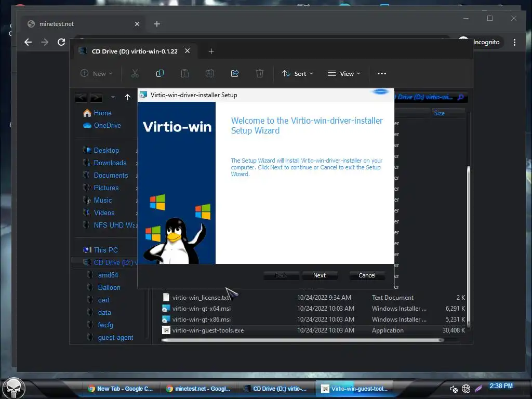532x399 pixels.
Task: Reload the page in Chrome
Action: coord(61,42)
